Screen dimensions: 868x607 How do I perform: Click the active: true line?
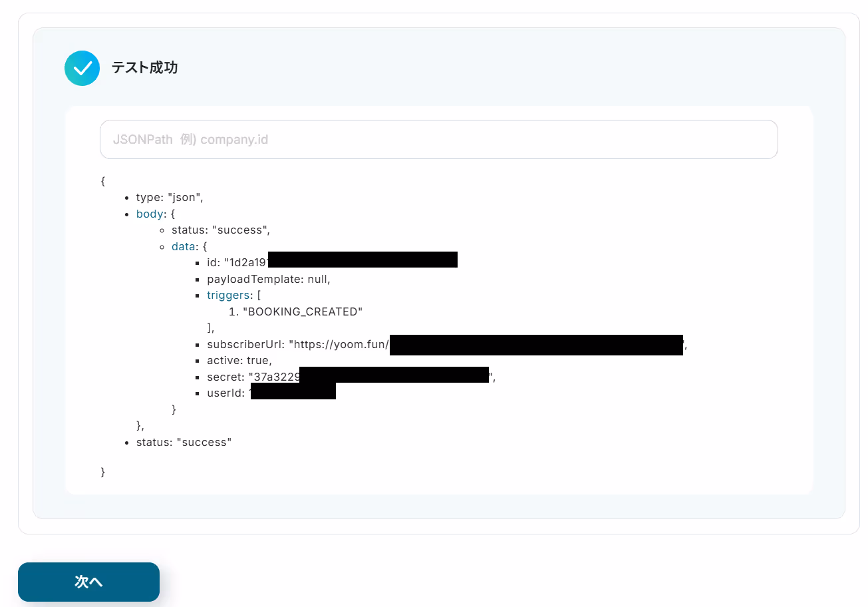(239, 361)
